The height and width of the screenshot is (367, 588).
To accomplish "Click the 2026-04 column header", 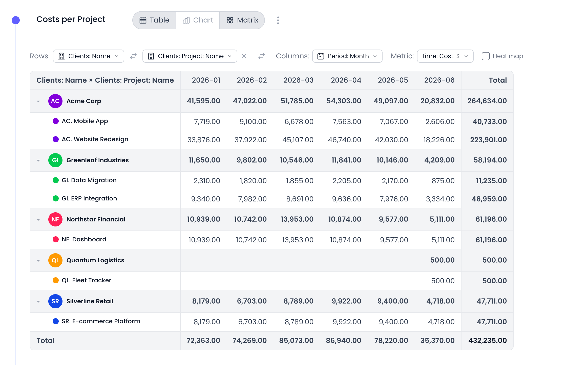I will pos(346,80).
